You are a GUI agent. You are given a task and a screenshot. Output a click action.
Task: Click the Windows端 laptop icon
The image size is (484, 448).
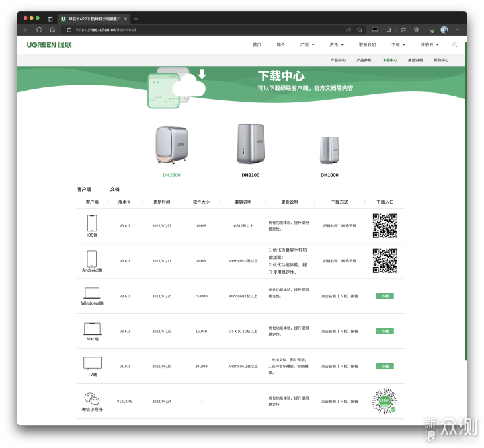[92, 293]
